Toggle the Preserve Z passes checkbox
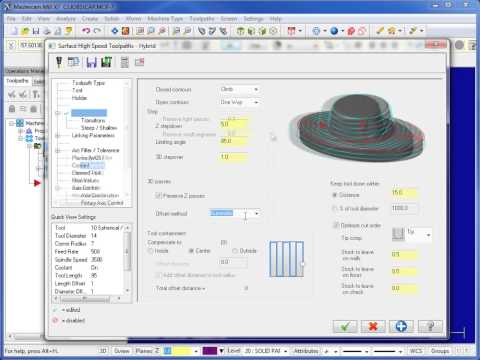Screen dimensions: 480x360 pos(159,196)
